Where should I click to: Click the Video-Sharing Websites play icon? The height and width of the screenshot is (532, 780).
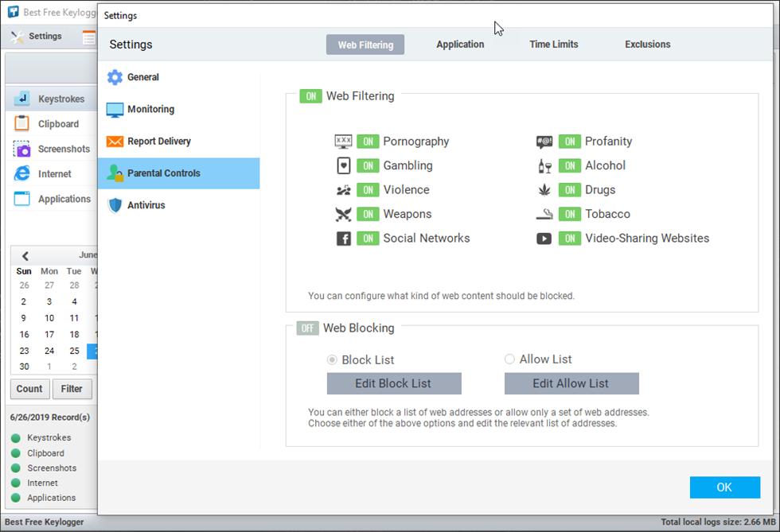544,239
